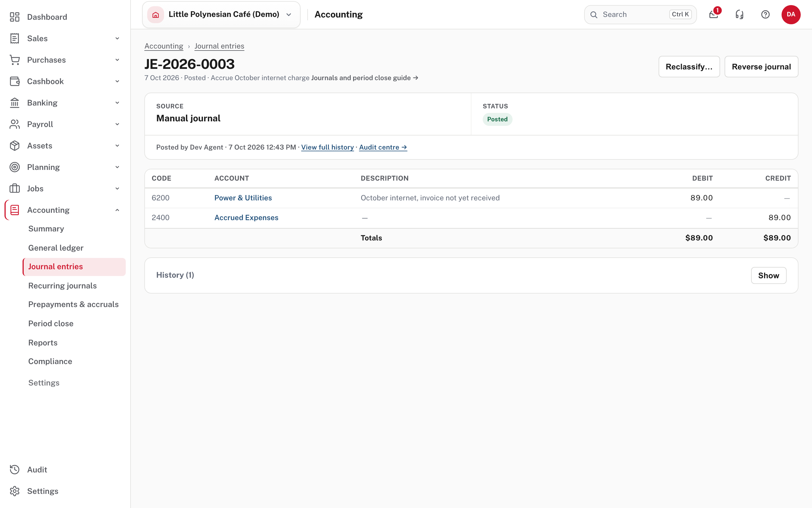Click the Assets box icon
Screen dimensions: 812x508
(14, 146)
